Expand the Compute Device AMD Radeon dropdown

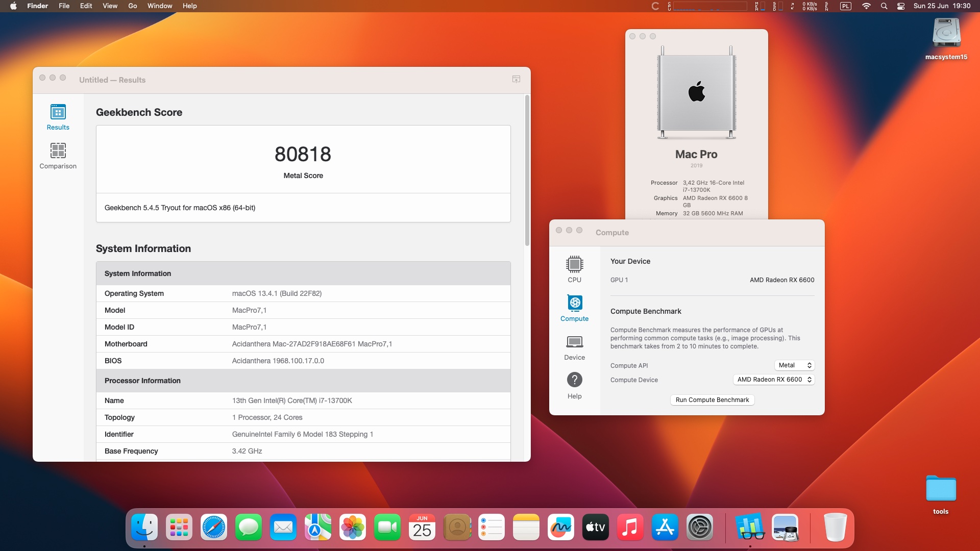point(774,380)
